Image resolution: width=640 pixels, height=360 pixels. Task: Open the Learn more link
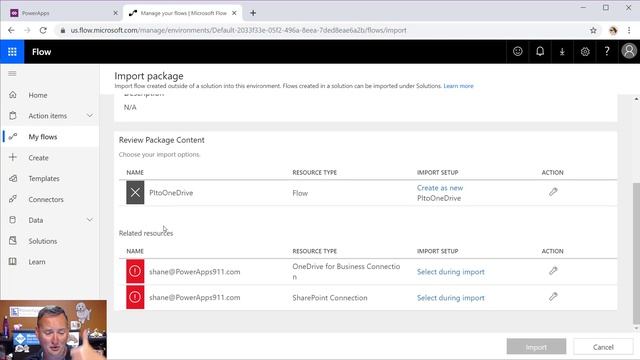(458, 86)
